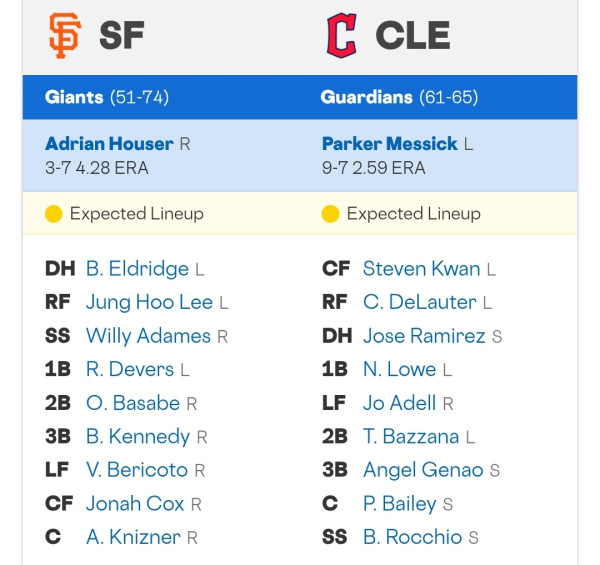
Task: Select B. Rocchio at shortstop
Action: point(412,537)
